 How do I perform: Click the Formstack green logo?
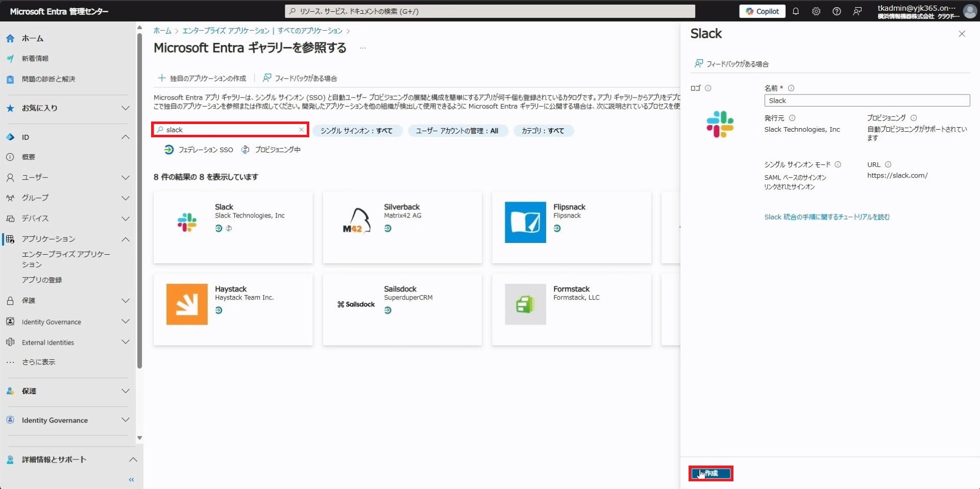(x=525, y=304)
